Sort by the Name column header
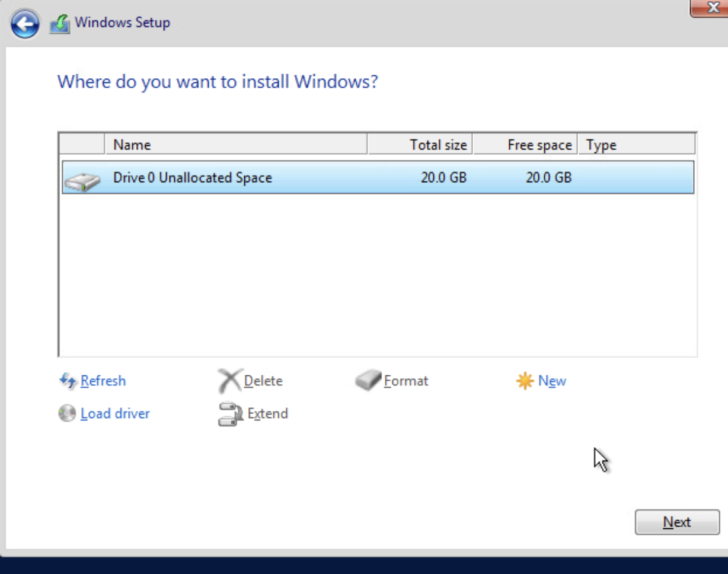Viewport: 728px width, 574px height. [235, 145]
